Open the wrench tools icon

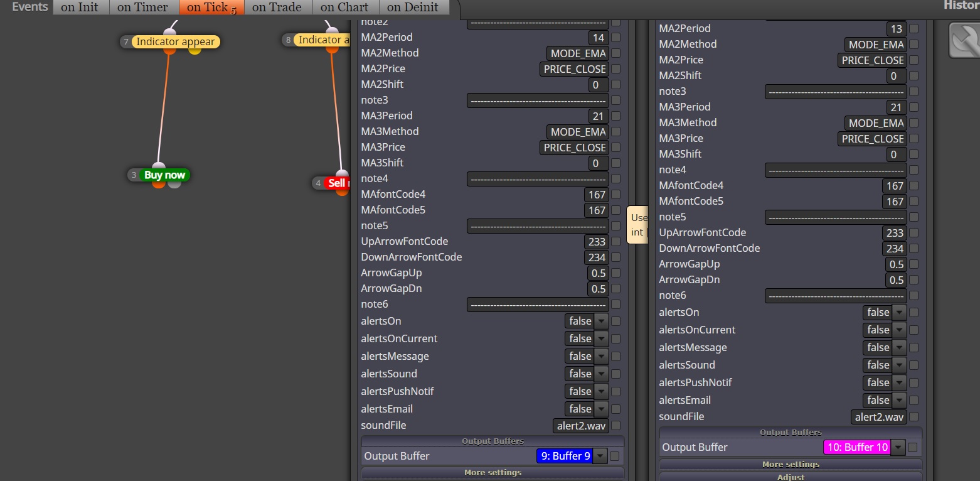click(x=965, y=41)
